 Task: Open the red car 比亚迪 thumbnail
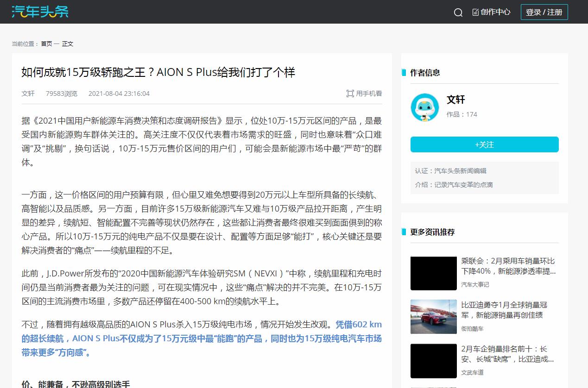point(434,317)
